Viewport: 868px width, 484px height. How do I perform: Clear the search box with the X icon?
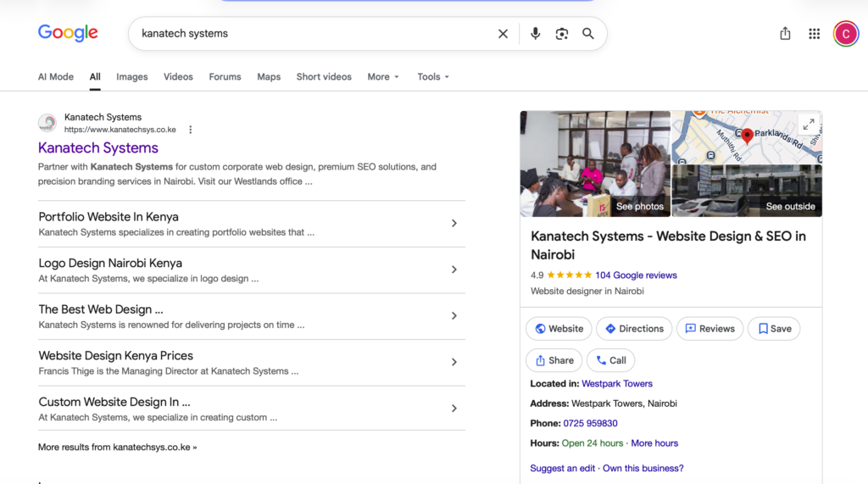tap(503, 34)
